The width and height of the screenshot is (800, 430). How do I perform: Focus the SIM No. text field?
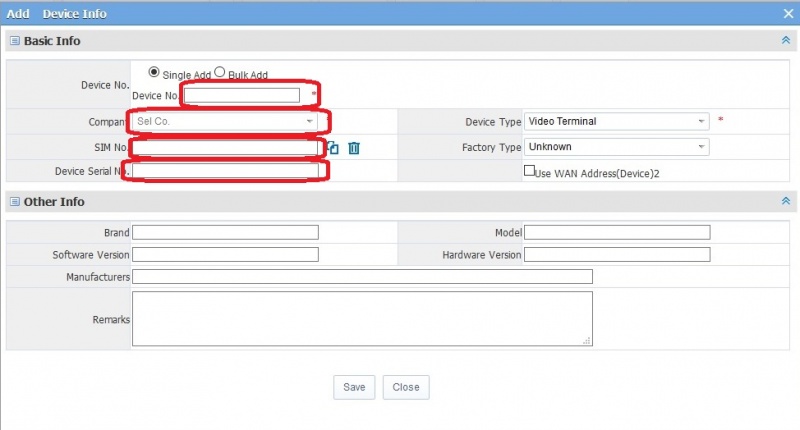coord(225,148)
